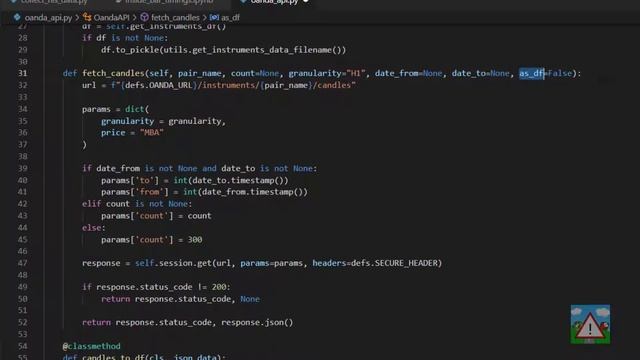Viewport: 640px width, 360px height.
Task: Click line number 39 in gutter
Action: (x=22, y=168)
